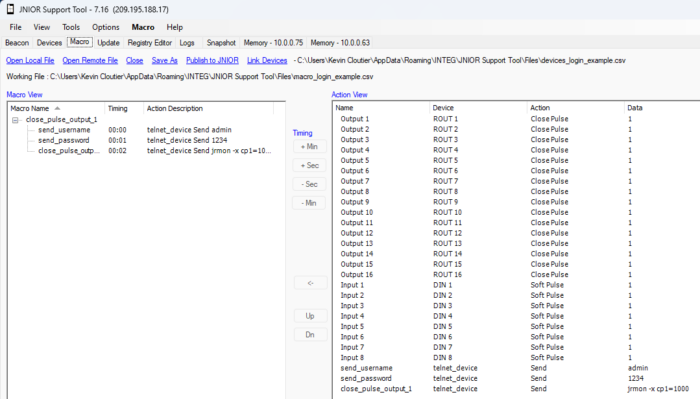Click the DIN 3 device cell
700x399 pixels.
click(x=442, y=306)
